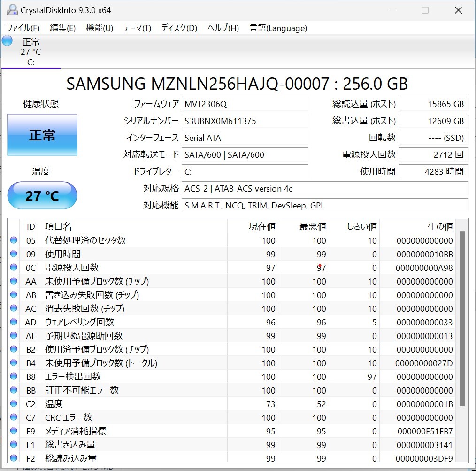Image resolution: width=476 pixels, height=471 pixels.
Task: Click the blue dot for 温度 attribute row
Action: (x=14, y=403)
